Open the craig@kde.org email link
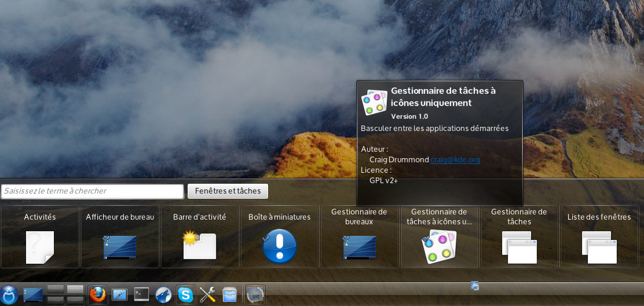 point(455,160)
